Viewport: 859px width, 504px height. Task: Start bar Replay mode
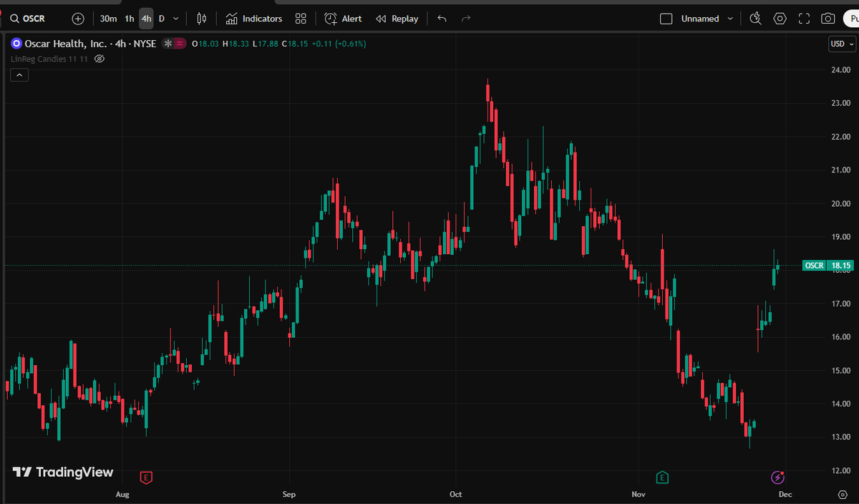click(397, 19)
